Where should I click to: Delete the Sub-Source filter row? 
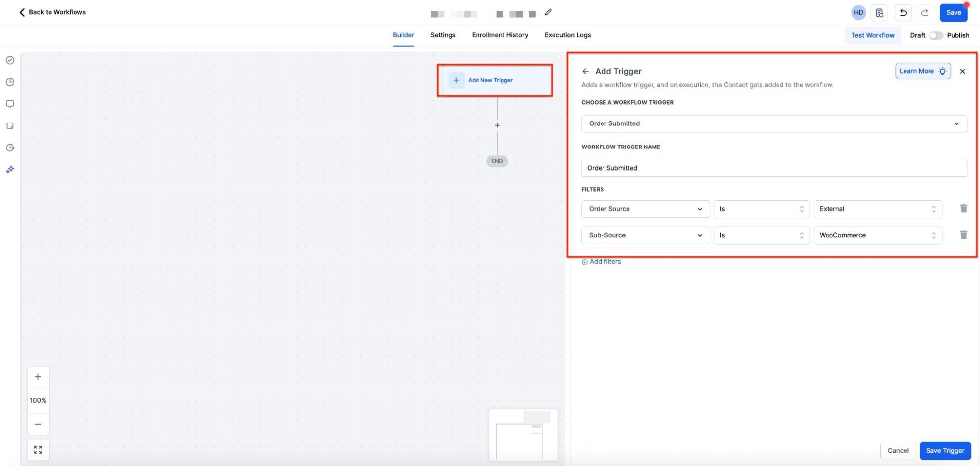[963, 235]
